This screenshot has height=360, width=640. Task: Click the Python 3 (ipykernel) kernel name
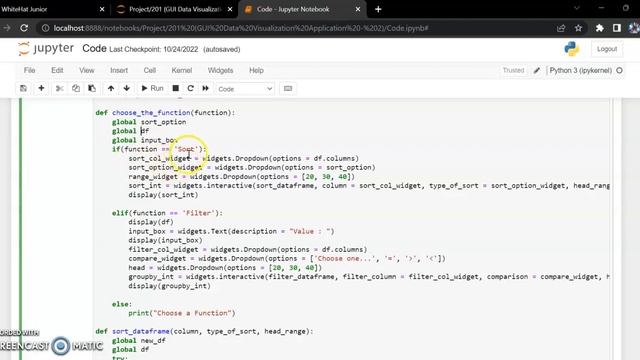coord(580,70)
